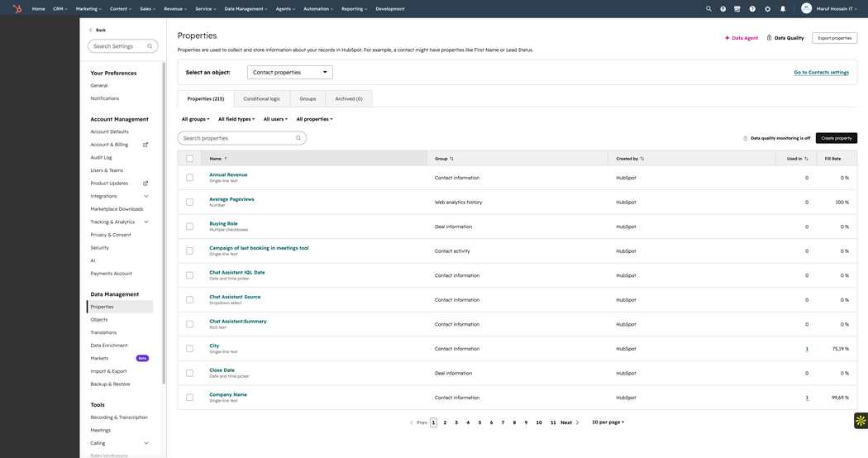Check the Buying Role row checkbox
Viewport: 868px width, 458px height.
pyautogui.click(x=190, y=227)
